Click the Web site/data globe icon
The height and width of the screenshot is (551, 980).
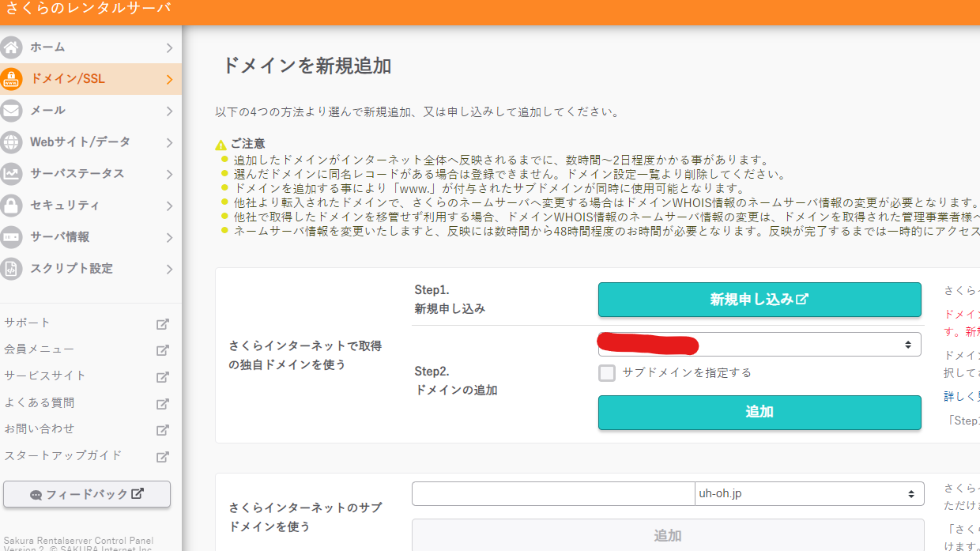coord(11,142)
